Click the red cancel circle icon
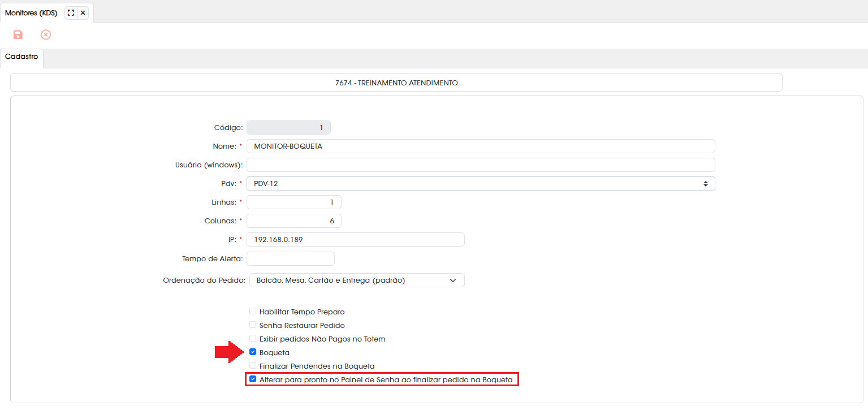Viewport: 868px width, 419px height. pyautogui.click(x=46, y=35)
